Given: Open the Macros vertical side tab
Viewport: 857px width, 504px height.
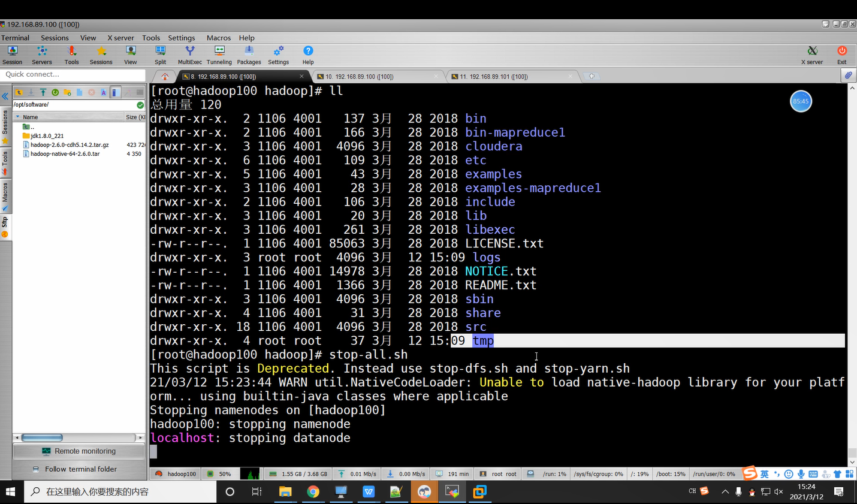Looking at the screenshot, I should tap(5, 196).
